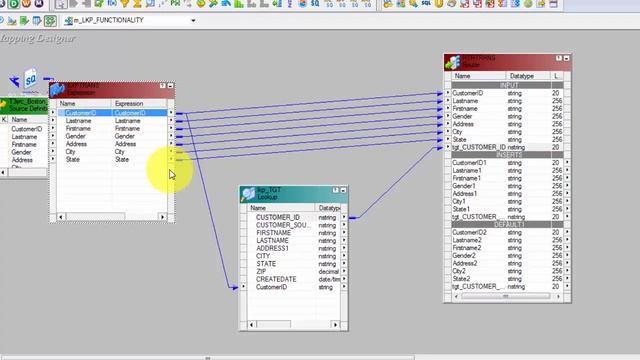Screen dimensions: 640x360
Task: Iconize the lkp_TGT Lookup transformation box
Action: 343,190
